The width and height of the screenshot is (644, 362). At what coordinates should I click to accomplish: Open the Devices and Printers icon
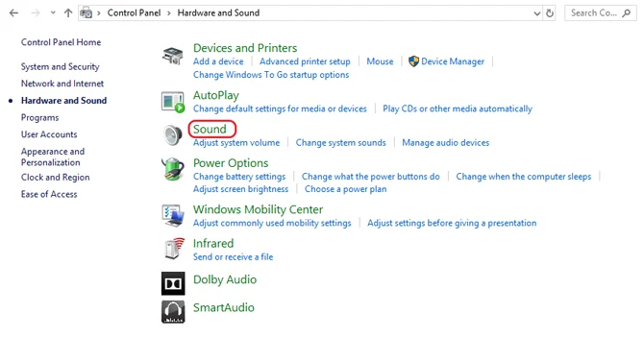172,56
